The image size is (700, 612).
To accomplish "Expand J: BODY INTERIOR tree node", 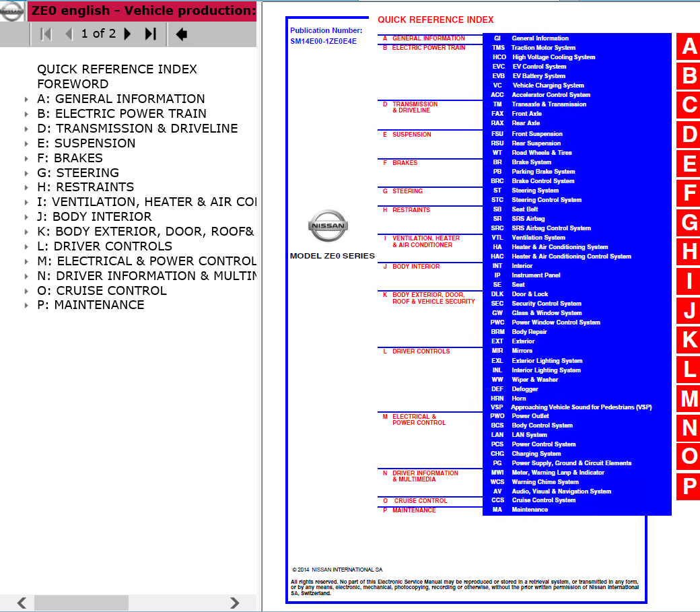I will click(x=26, y=217).
